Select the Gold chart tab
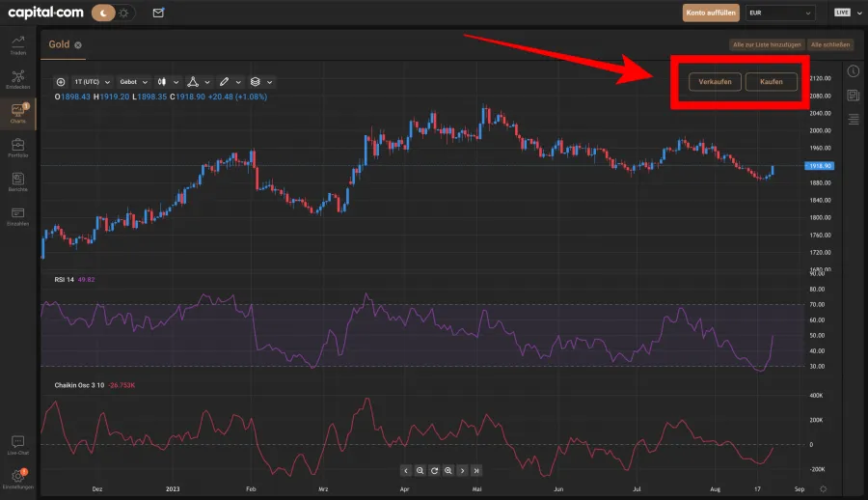Image resolution: width=868 pixels, height=500 pixels. pyautogui.click(x=61, y=44)
